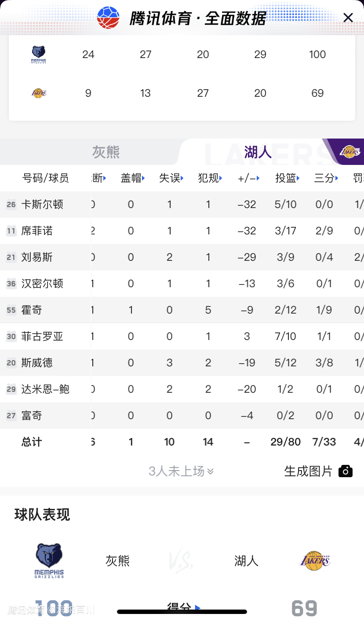Tap Grizzlies logo in quarter score table

click(x=39, y=55)
